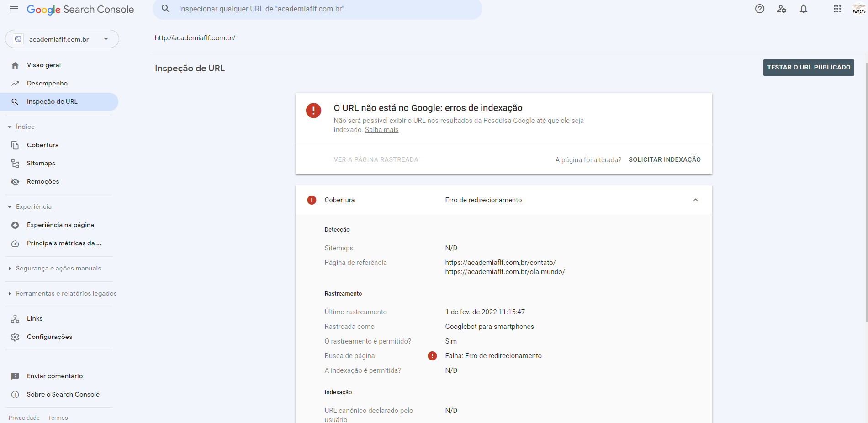Click TESTAR O URL PUBLICADO button
This screenshot has width=868, height=423.
click(x=809, y=68)
